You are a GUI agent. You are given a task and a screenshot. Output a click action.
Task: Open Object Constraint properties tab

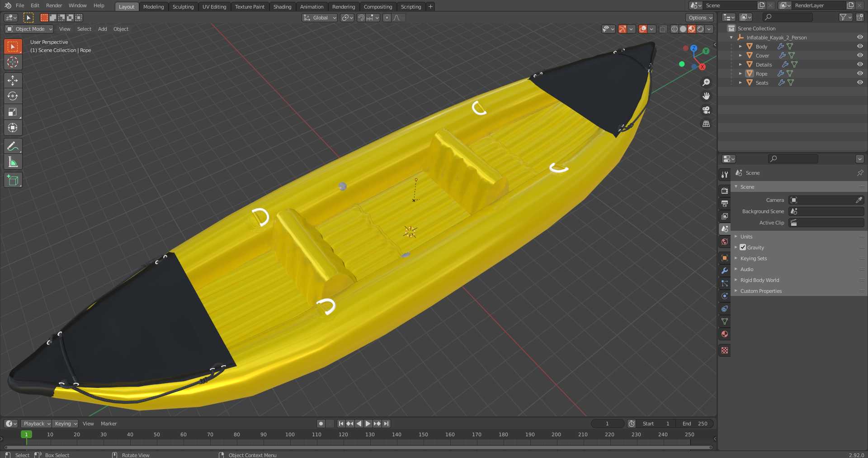(x=725, y=309)
